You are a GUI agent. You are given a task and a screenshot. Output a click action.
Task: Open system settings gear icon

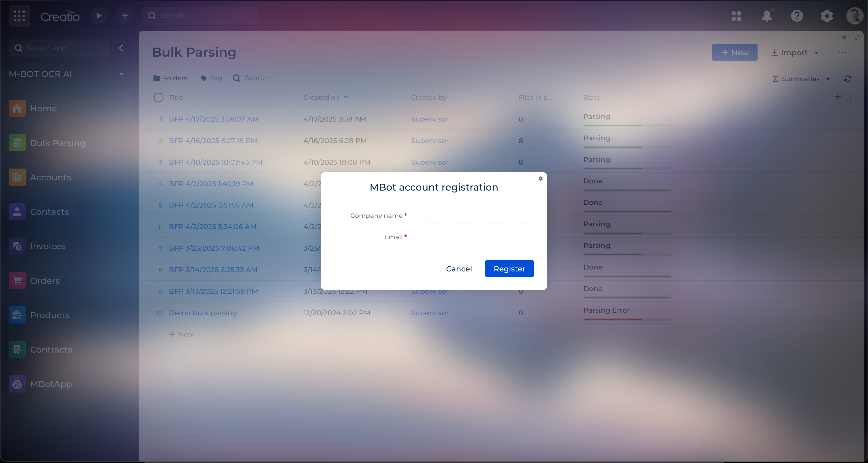[x=827, y=16]
